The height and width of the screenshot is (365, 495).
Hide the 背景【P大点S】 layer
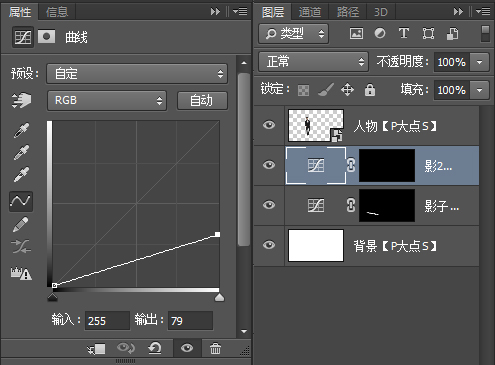pos(269,245)
